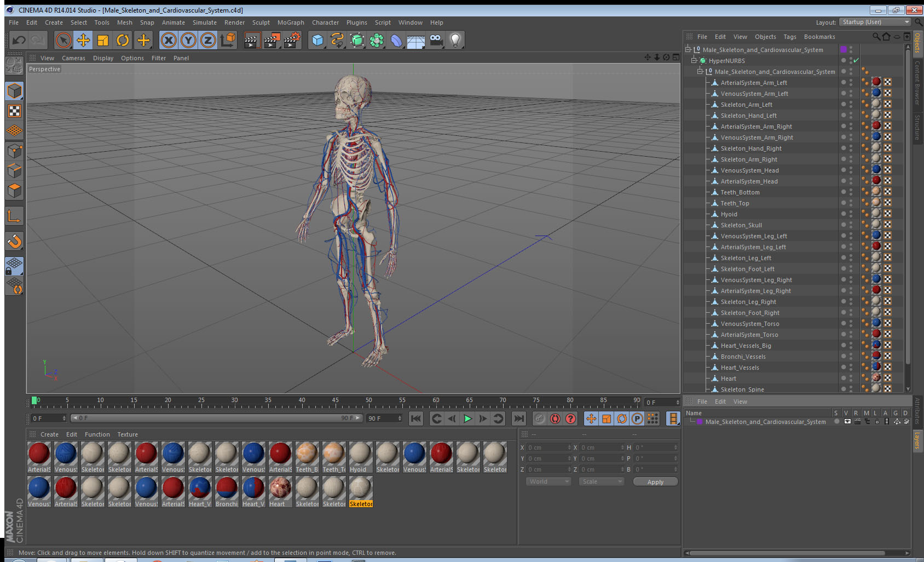Screen dimensions: 924x562
Task: Activate the Scale tool
Action: 103,40
